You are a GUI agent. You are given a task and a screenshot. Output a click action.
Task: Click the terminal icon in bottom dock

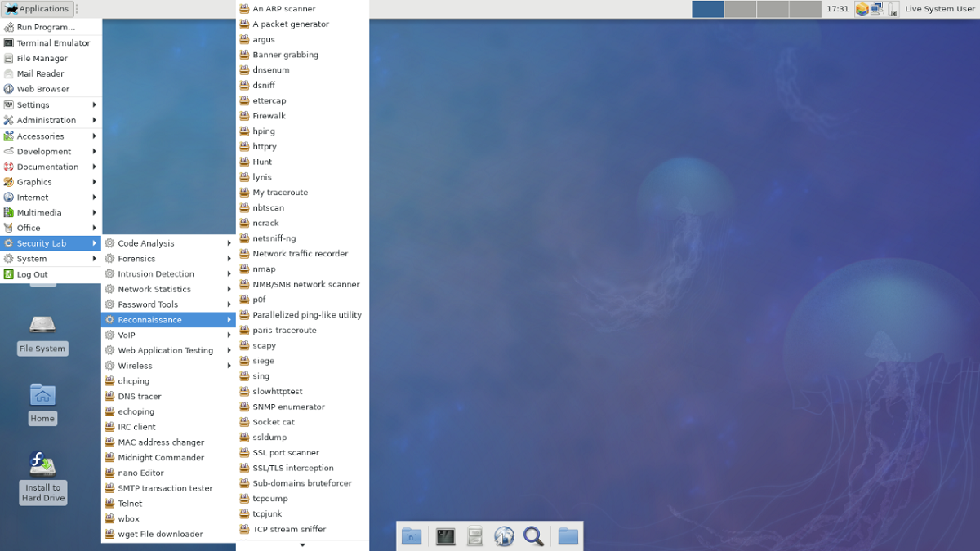pyautogui.click(x=445, y=536)
